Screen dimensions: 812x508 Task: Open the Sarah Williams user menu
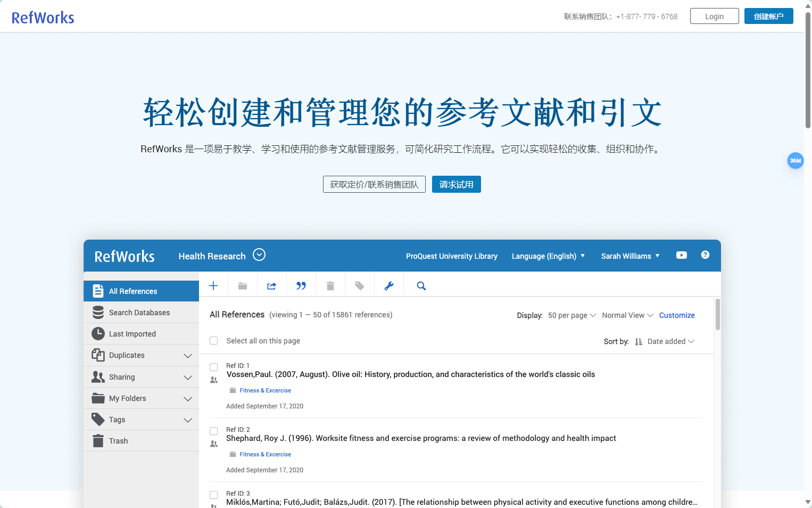coord(630,256)
